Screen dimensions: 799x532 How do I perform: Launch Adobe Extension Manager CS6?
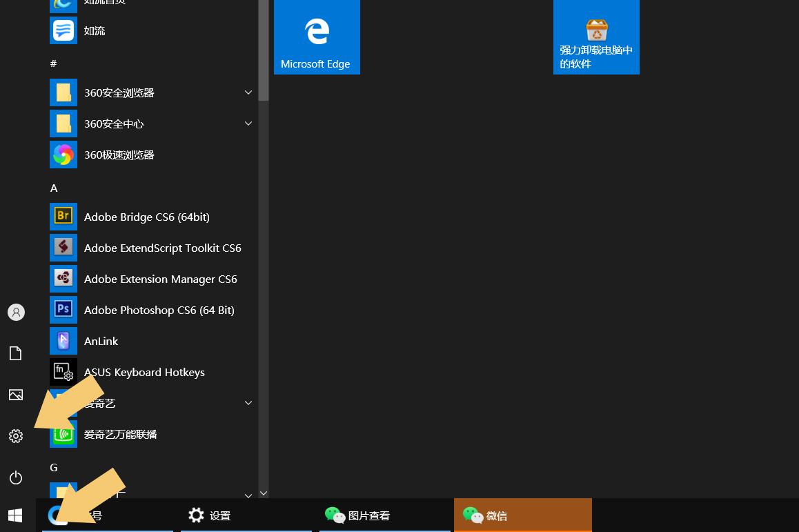tap(160, 279)
